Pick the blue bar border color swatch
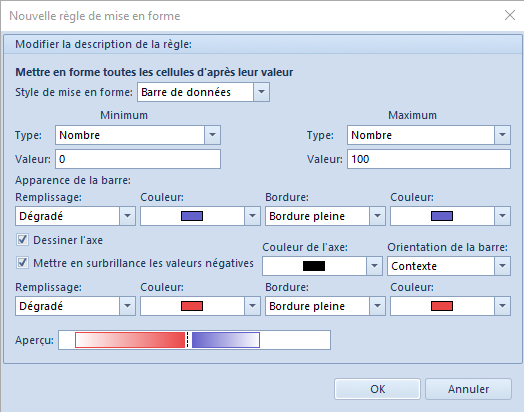This screenshot has width=524, height=412. [x=442, y=216]
